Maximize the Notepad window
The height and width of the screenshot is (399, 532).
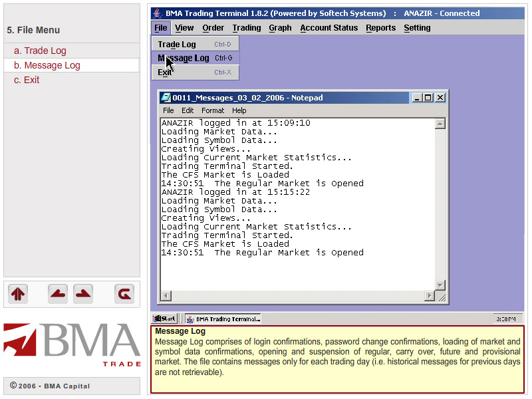coord(428,98)
